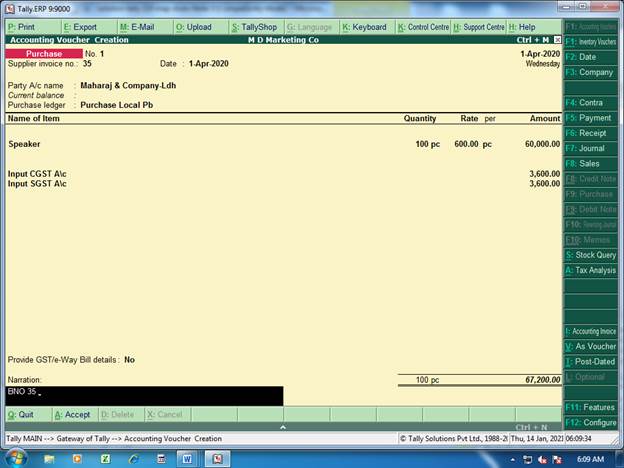Select M: E-Mail in top bar

tap(145, 27)
